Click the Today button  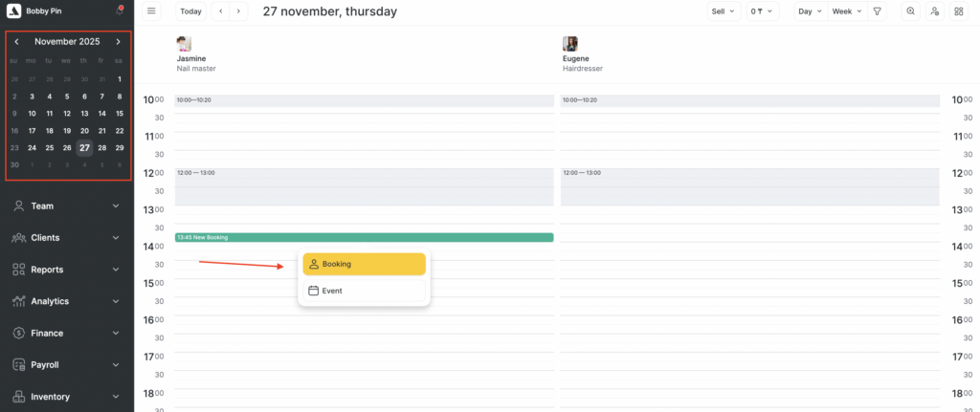click(190, 11)
